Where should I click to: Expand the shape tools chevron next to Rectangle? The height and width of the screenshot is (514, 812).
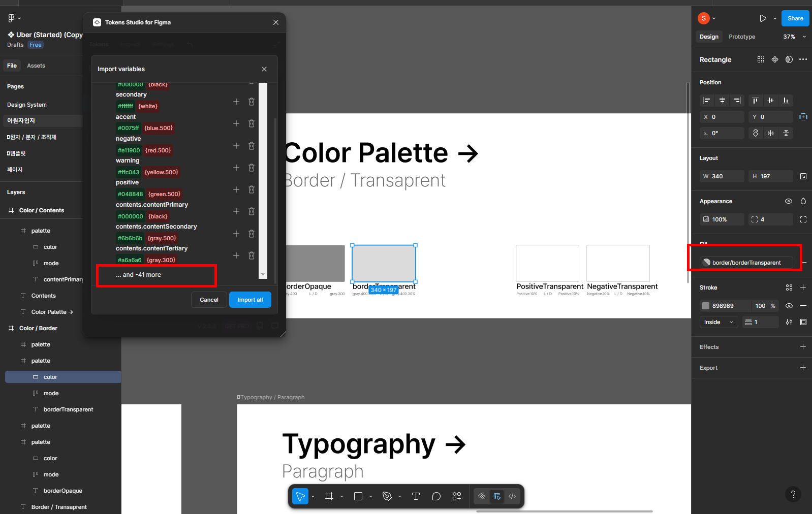click(x=370, y=496)
